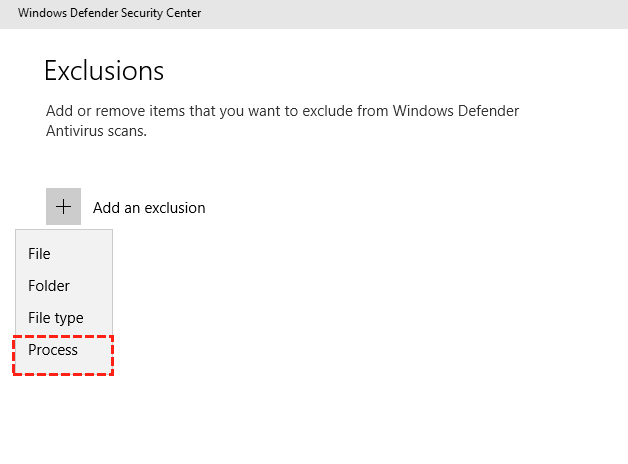
Task: Click the plus icon for adding exclusions
Action: click(63, 207)
